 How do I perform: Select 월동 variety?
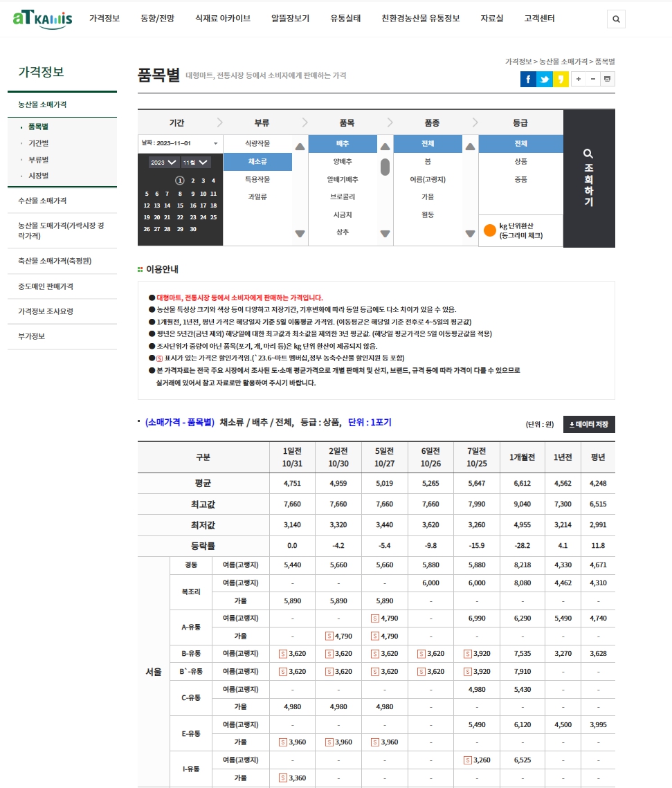click(428, 214)
